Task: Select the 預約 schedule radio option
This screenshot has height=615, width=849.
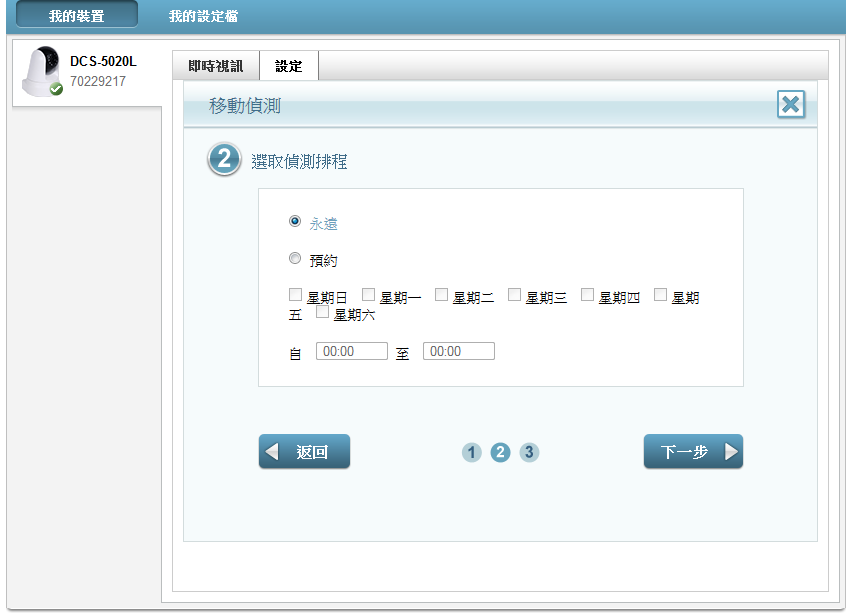Action: [x=295, y=258]
